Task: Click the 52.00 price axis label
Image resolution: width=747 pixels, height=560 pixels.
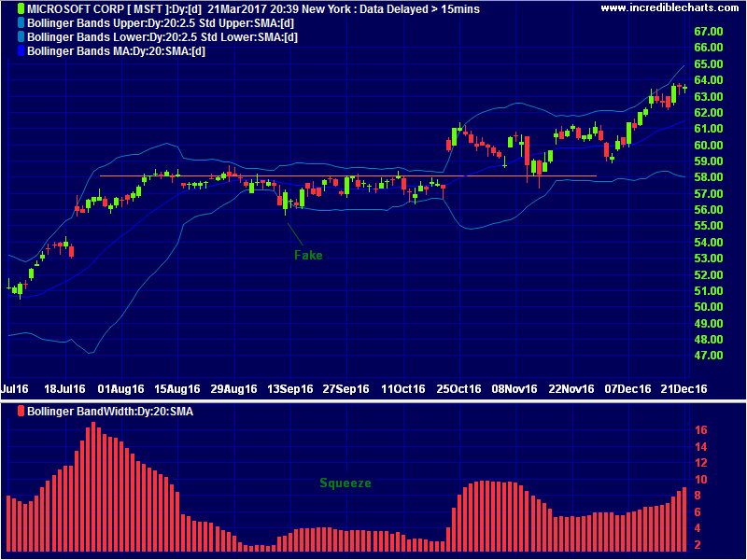Action: point(709,275)
